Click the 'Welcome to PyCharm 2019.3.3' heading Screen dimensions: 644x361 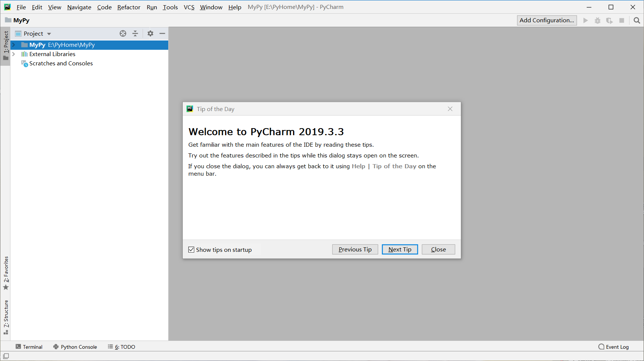tap(266, 132)
